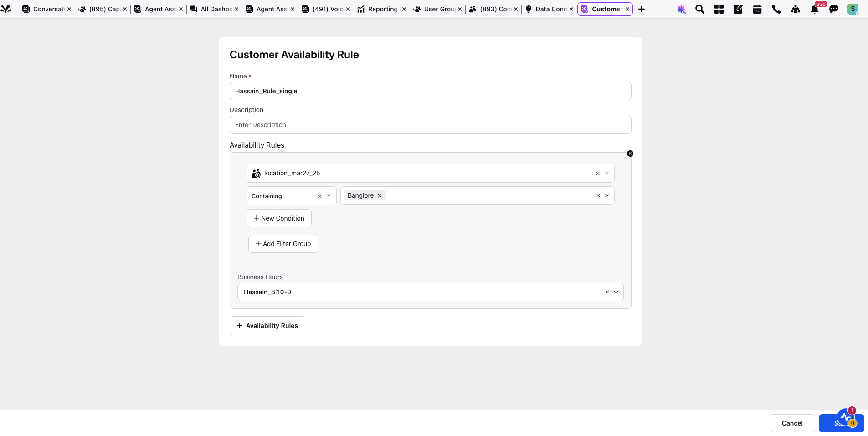Open global search magnifier
Screen dimensions: 868x436
[700, 9]
